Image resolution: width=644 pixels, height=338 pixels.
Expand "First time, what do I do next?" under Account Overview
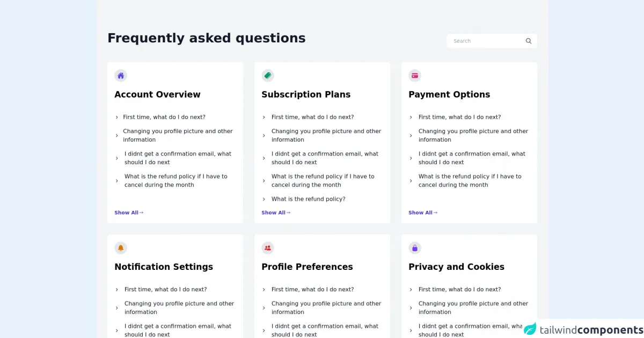pos(164,117)
